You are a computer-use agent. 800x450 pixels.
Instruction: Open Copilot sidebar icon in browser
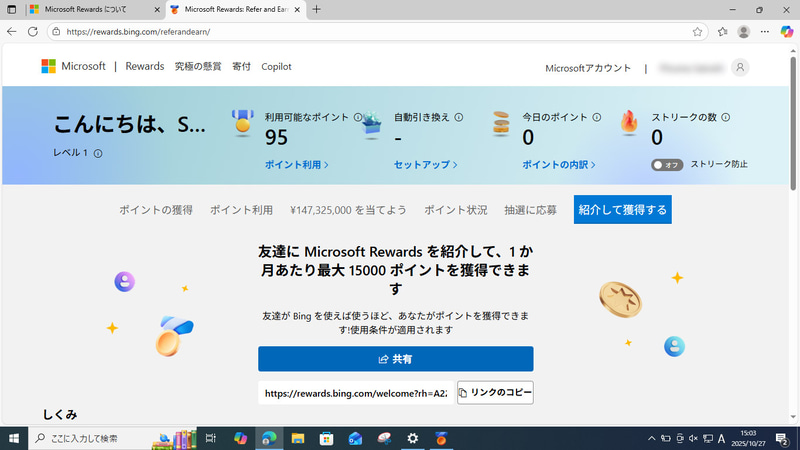787,32
